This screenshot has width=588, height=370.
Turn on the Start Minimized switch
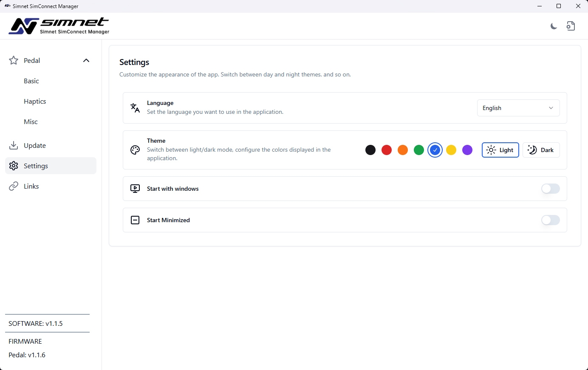click(550, 220)
